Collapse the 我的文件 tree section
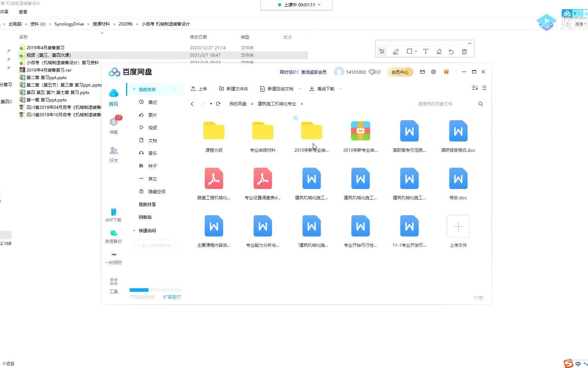This screenshot has width=588, height=368. point(134,89)
